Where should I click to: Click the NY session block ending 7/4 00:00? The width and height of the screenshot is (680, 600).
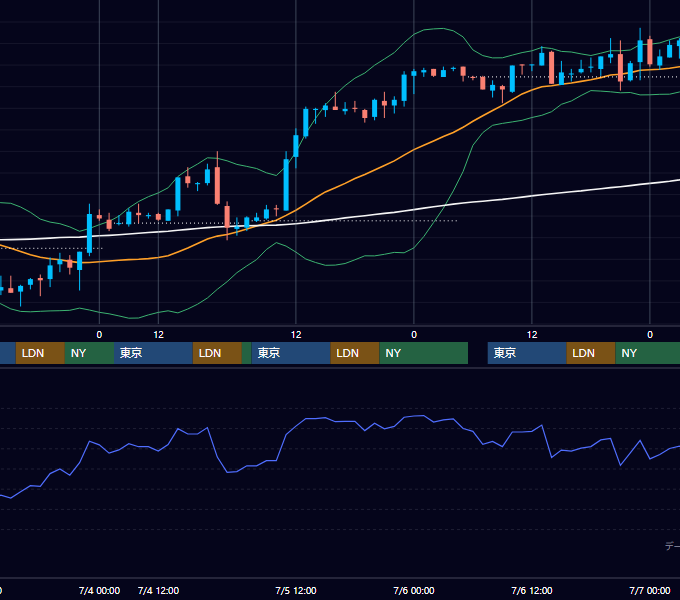pos(89,353)
